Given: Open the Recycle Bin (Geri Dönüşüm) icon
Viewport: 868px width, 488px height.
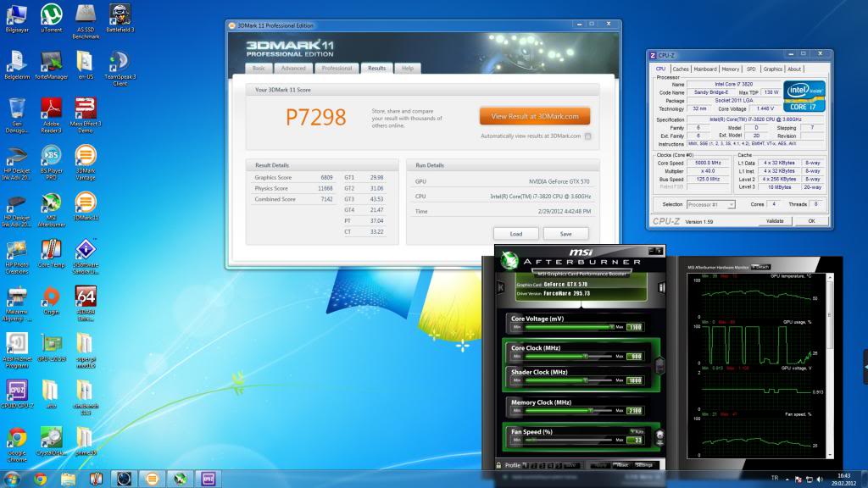Looking at the screenshot, I should (x=17, y=115).
